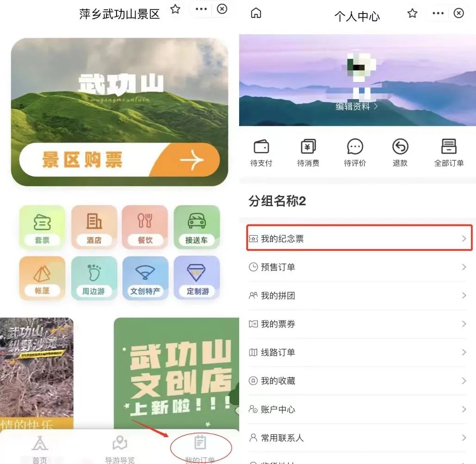Image resolution: width=476 pixels, height=464 pixels.
Task: Expand the 账户中心 account center entry
Action: pos(359,409)
